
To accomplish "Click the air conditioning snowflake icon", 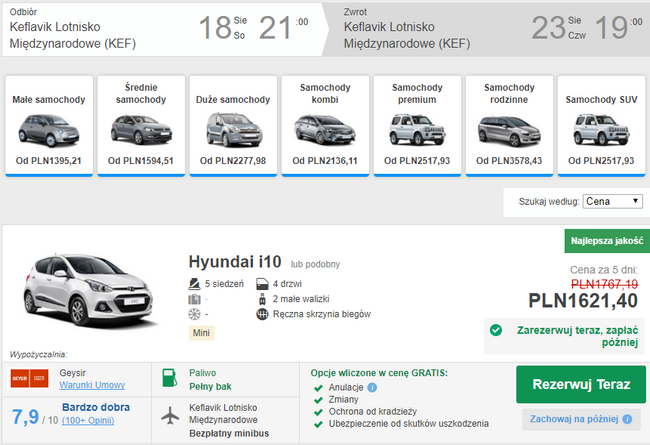I will [x=194, y=314].
